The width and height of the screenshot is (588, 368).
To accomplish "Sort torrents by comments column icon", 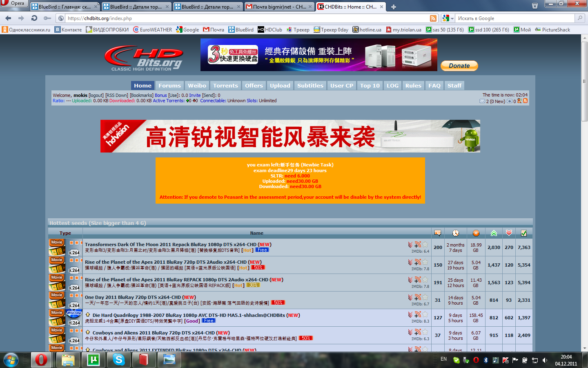I will [x=438, y=233].
